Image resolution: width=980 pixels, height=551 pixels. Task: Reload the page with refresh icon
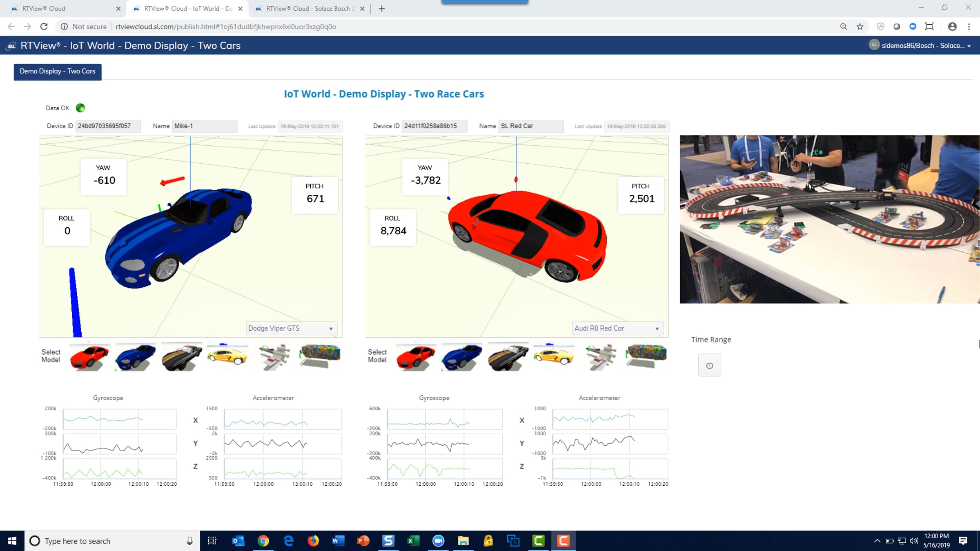coord(44,27)
